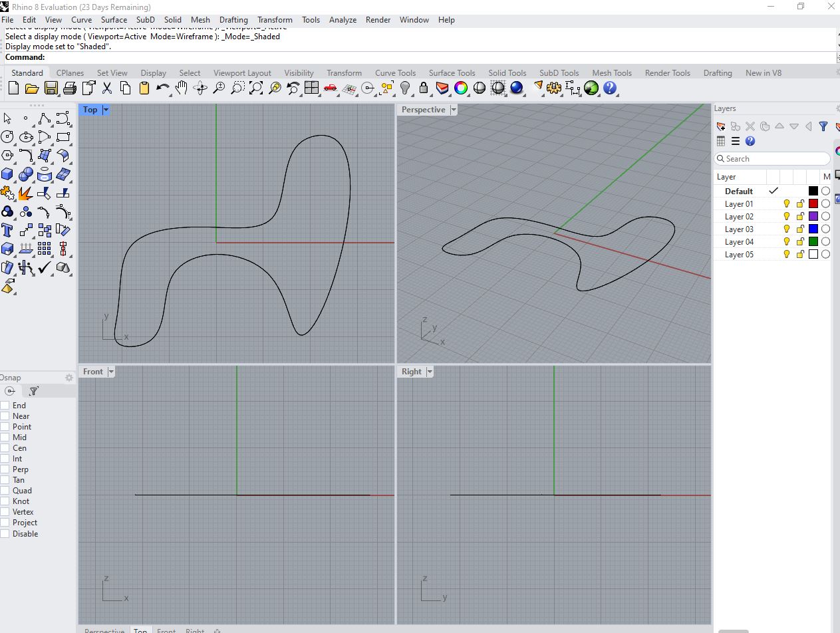840x633 pixels.
Task: Check the Project osnap option
Action: coord(5,523)
